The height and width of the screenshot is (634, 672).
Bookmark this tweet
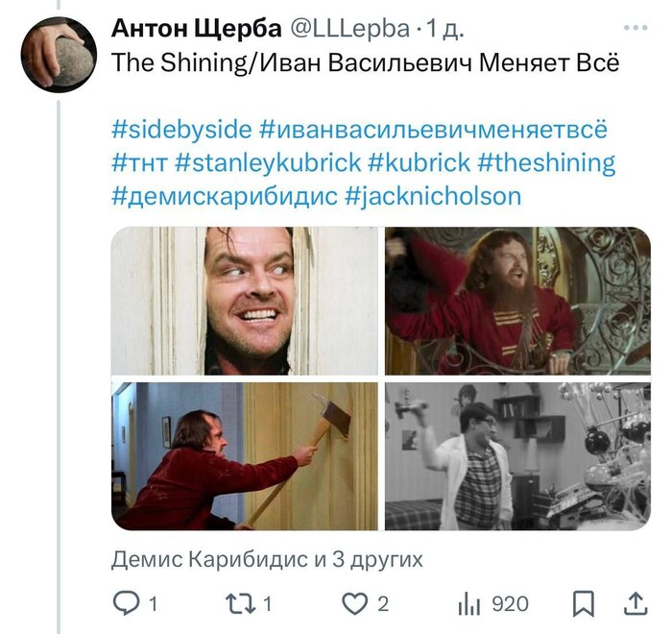584,603
